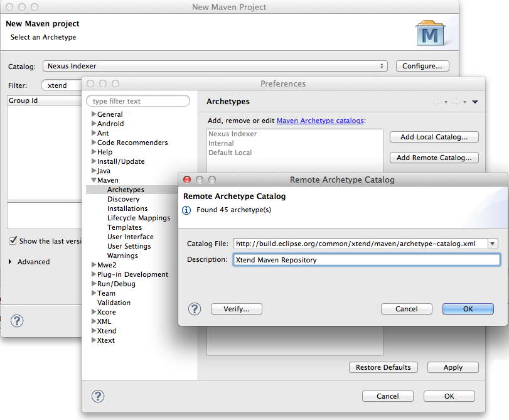The width and height of the screenshot is (509, 420).
Task: Open Catalog File dropdown arrow
Action: (493, 244)
